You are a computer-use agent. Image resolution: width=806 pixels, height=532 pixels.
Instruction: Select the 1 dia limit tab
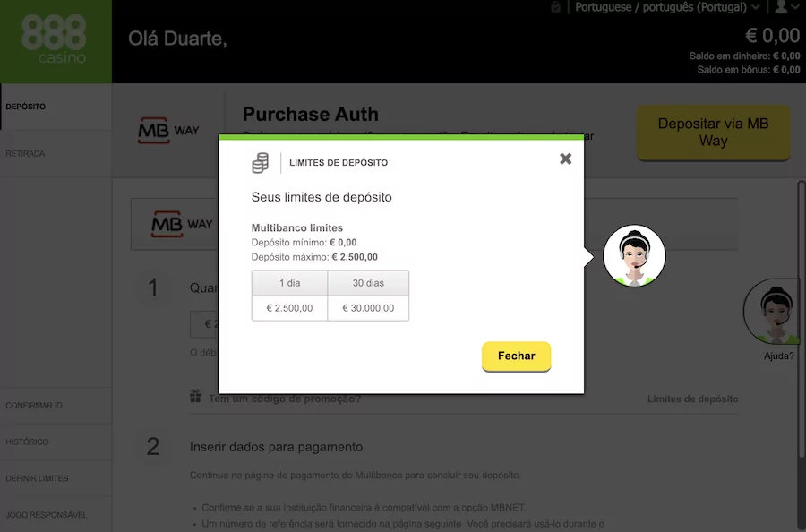(x=289, y=282)
